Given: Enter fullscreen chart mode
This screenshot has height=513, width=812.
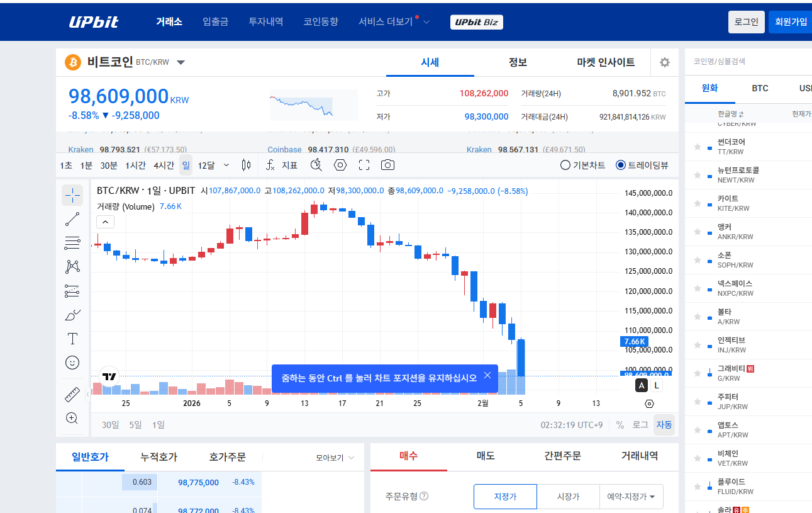Looking at the screenshot, I should pos(364,165).
